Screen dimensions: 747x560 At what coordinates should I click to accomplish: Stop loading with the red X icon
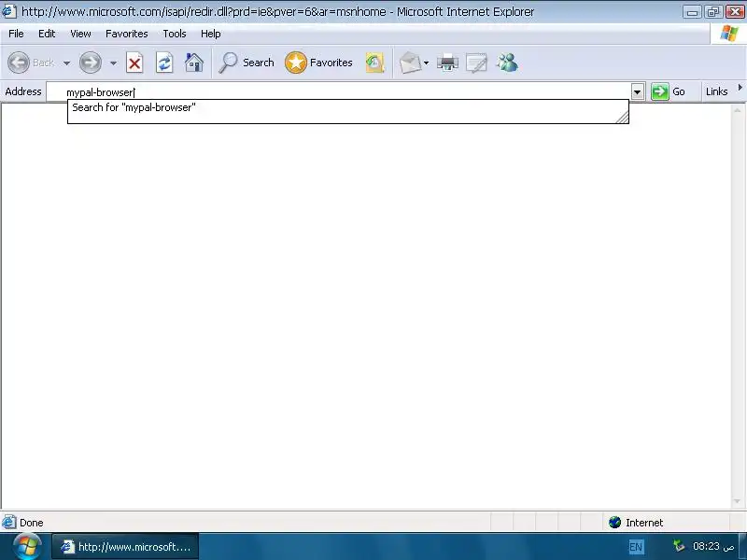[x=134, y=63]
